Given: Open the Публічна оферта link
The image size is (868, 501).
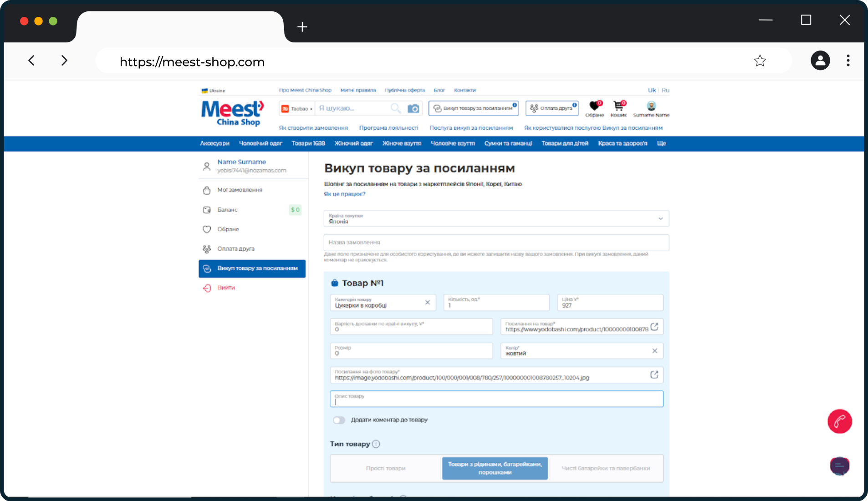Looking at the screenshot, I should pyautogui.click(x=404, y=90).
